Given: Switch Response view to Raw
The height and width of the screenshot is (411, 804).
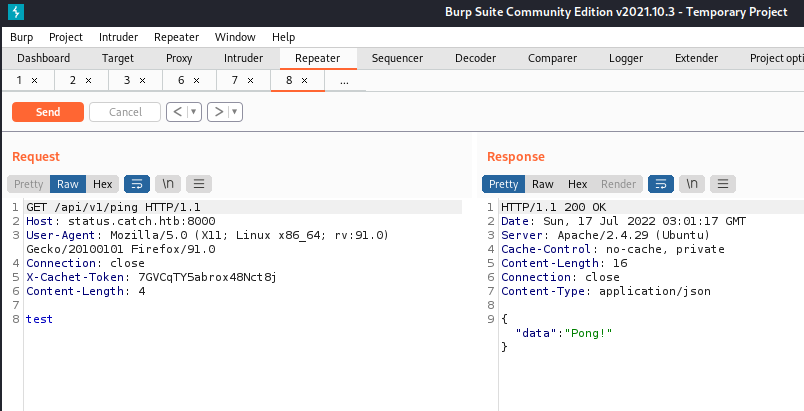Looking at the screenshot, I should pyautogui.click(x=542, y=184).
